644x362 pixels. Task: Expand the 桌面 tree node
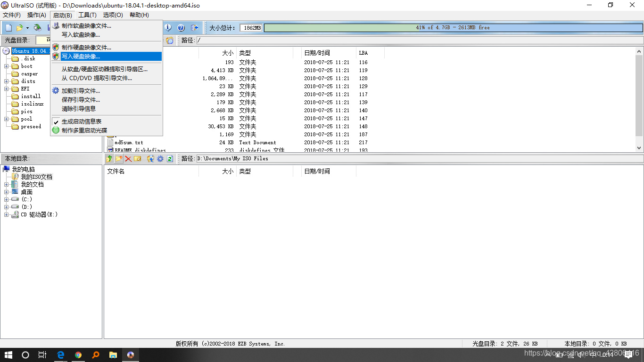(x=7, y=192)
